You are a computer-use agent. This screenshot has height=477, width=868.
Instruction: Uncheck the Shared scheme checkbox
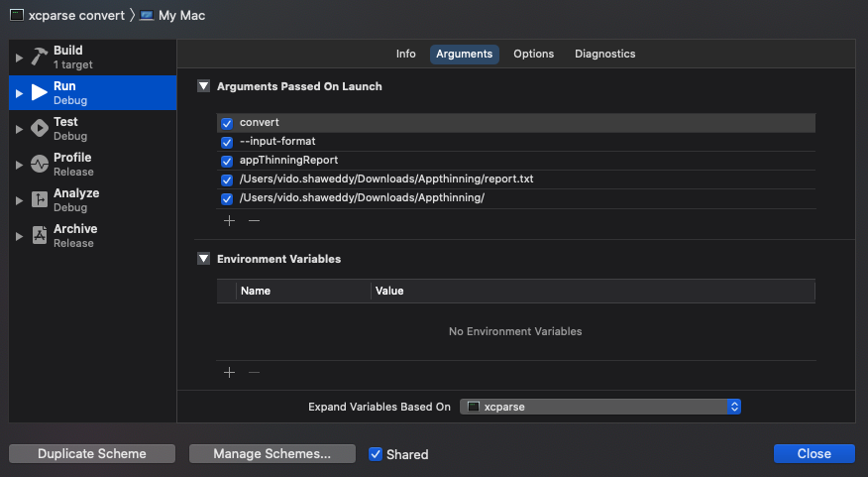376,454
